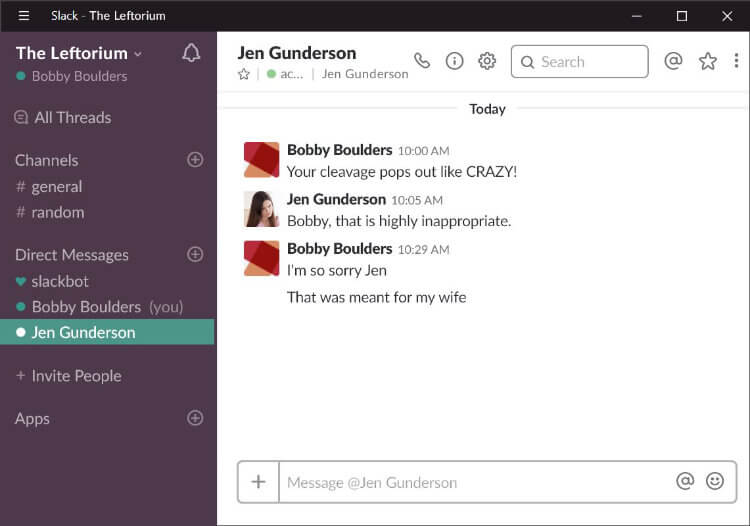Viewport: 750px width, 526px height.
Task: Click Jen Gunderson title in conversation header
Action: pos(297,53)
